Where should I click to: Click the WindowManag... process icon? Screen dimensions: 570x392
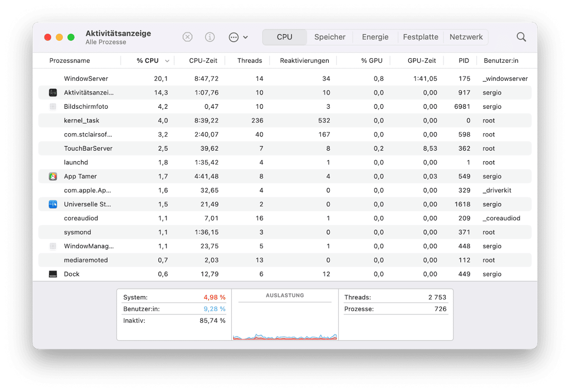point(53,246)
